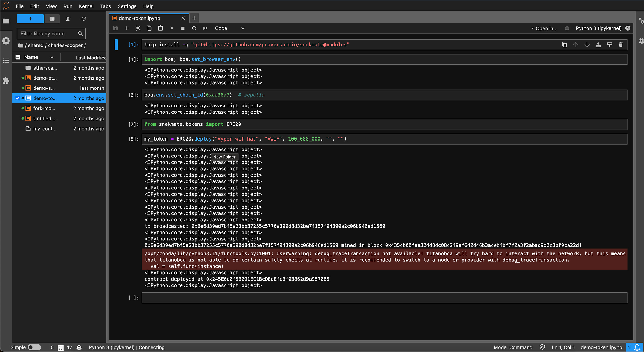Insert a cell below the first cell
The width and height of the screenshot is (644, 352).
610,45
